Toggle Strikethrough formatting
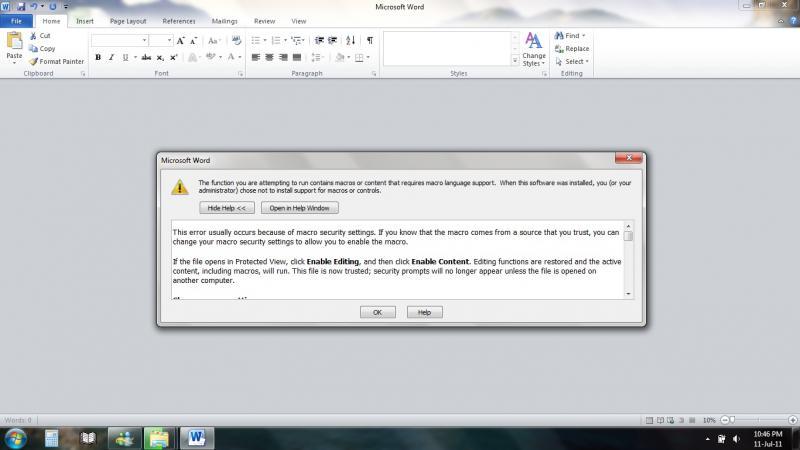 [x=146, y=57]
